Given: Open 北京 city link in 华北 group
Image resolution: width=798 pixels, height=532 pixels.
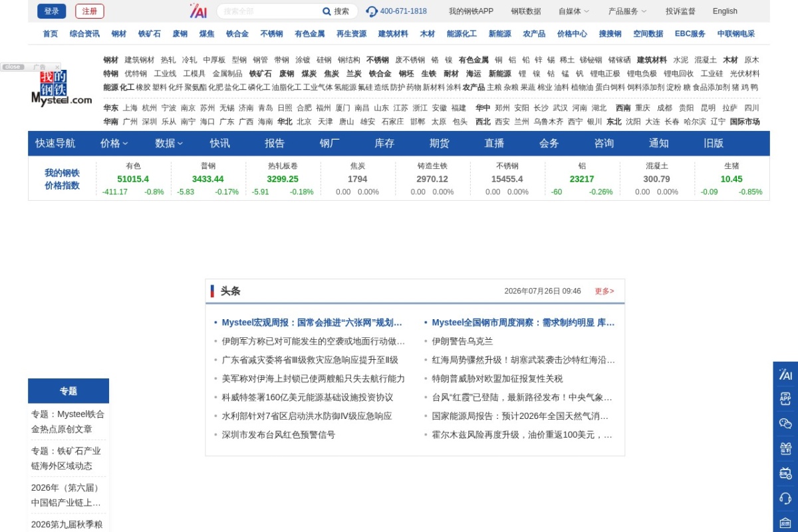Looking at the screenshot, I should pos(304,122).
